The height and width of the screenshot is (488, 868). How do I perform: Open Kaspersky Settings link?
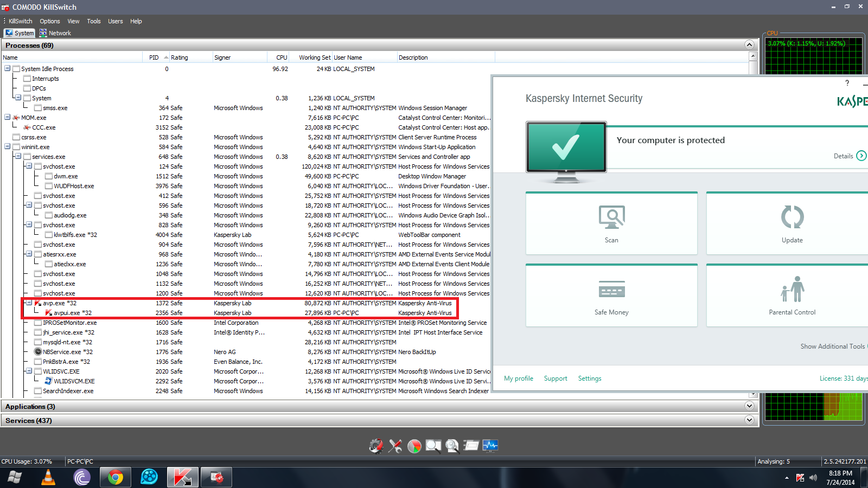pyautogui.click(x=590, y=378)
